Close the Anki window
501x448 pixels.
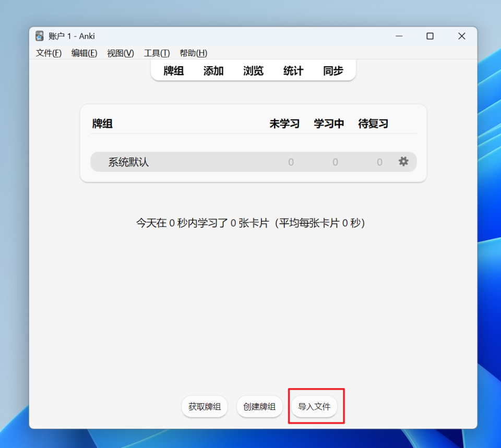point(462,36)
